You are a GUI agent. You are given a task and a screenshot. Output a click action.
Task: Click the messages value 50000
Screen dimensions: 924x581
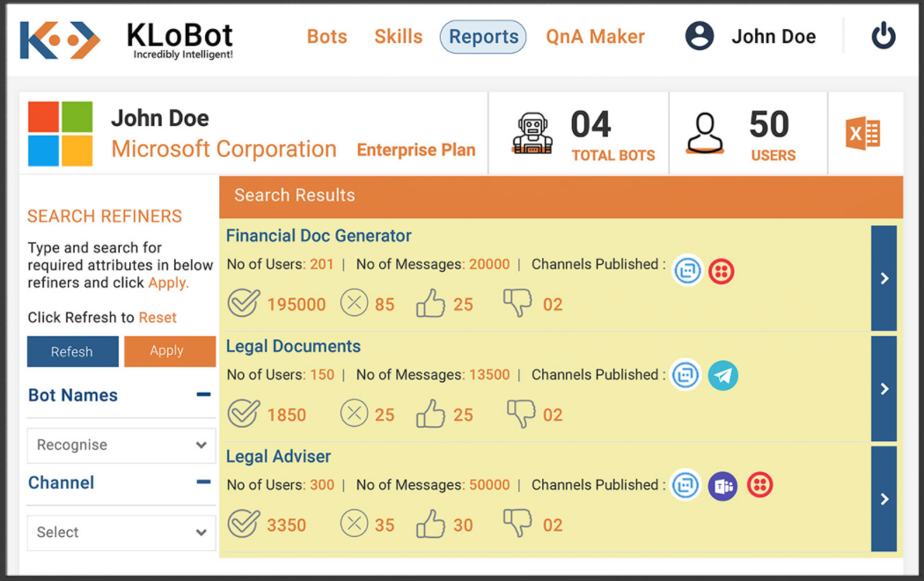[x=489, y=485]
